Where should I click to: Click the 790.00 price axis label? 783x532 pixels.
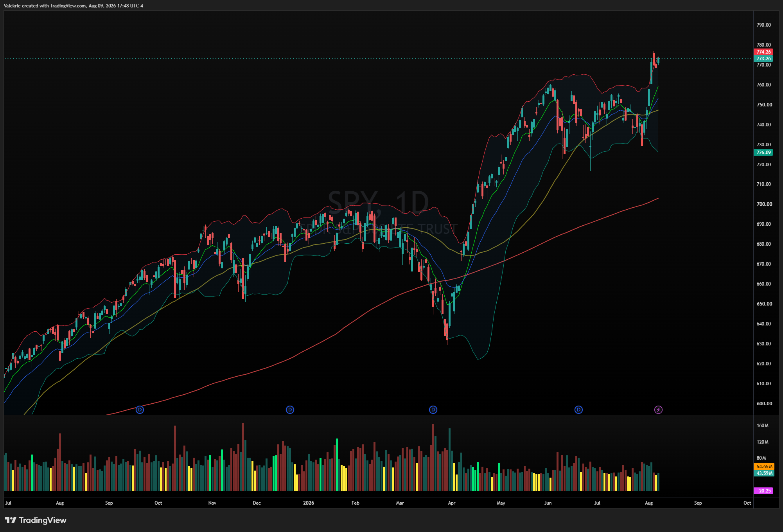763,25
